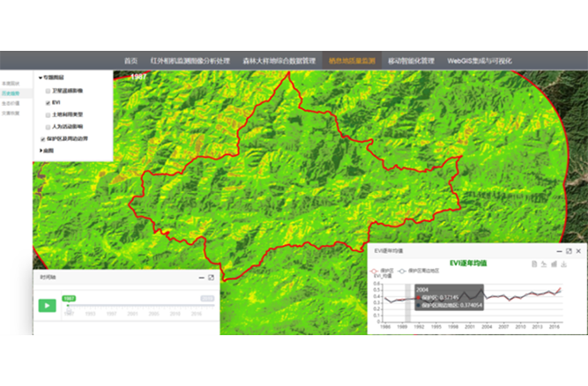This screenshot has height=386, width=588.
Task: Expand the 底图 layer group
Action: click(41, 151)
